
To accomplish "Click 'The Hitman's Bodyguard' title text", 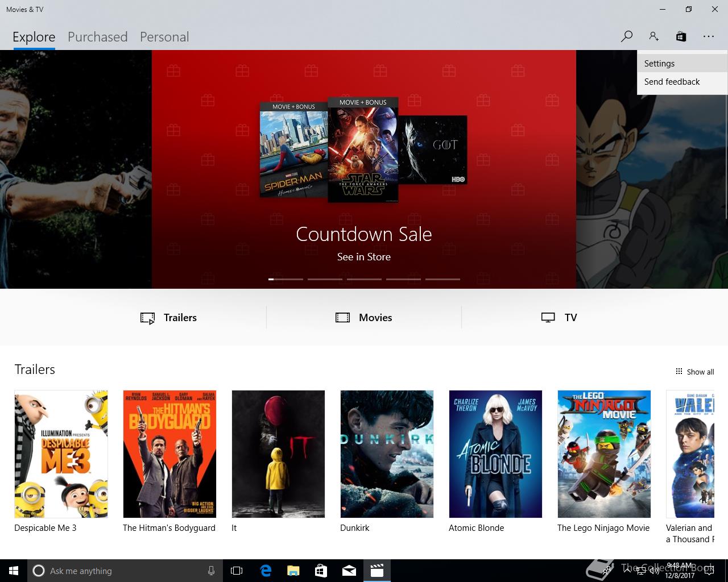I will [169, 528].
